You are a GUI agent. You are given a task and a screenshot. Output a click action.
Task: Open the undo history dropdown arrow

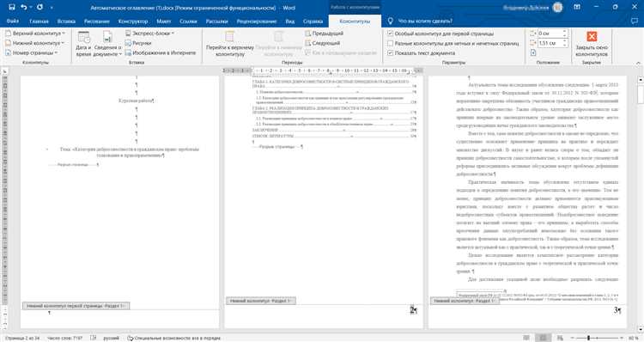[31, 8]
